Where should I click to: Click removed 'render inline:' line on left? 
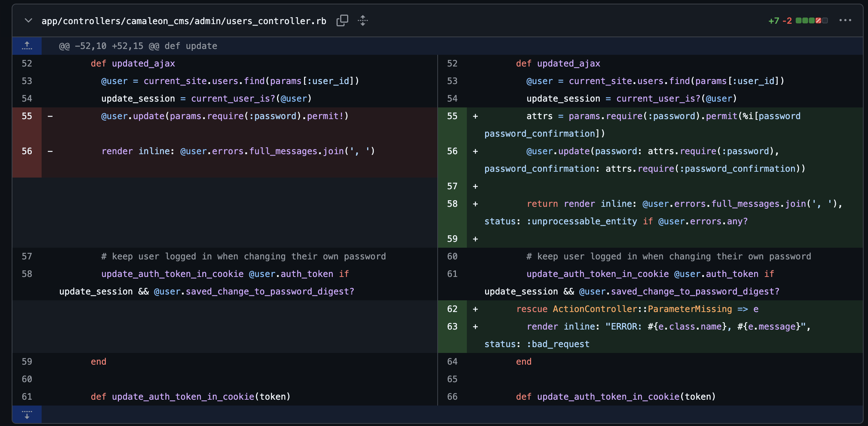pos(238,151)
